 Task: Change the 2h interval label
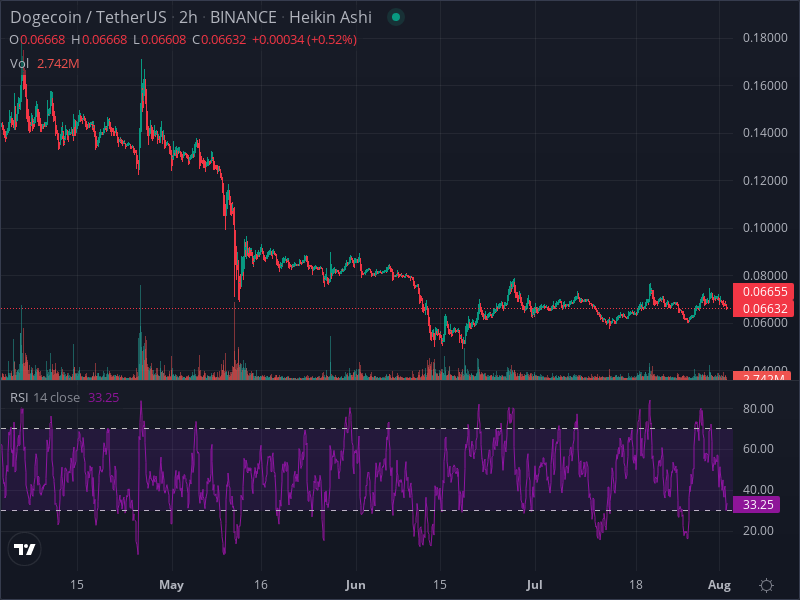click(x=188, y=17)
